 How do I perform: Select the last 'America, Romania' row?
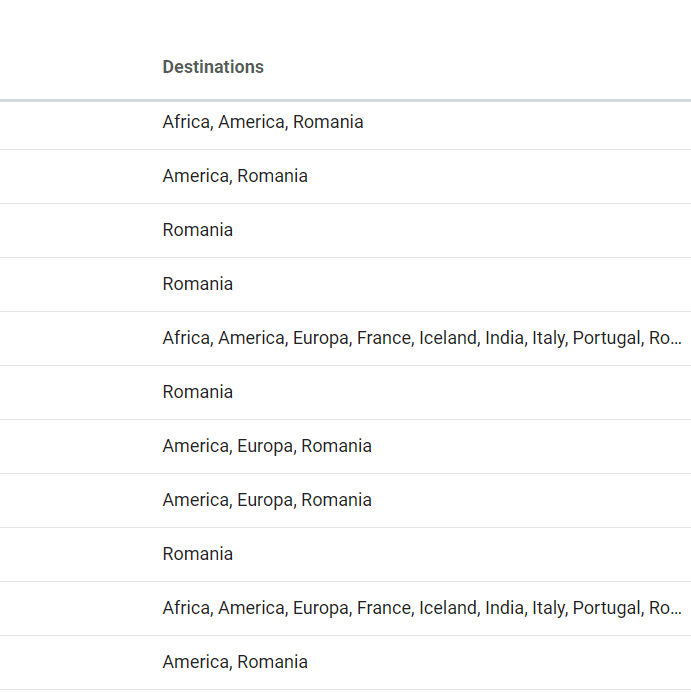pos(235,662)
